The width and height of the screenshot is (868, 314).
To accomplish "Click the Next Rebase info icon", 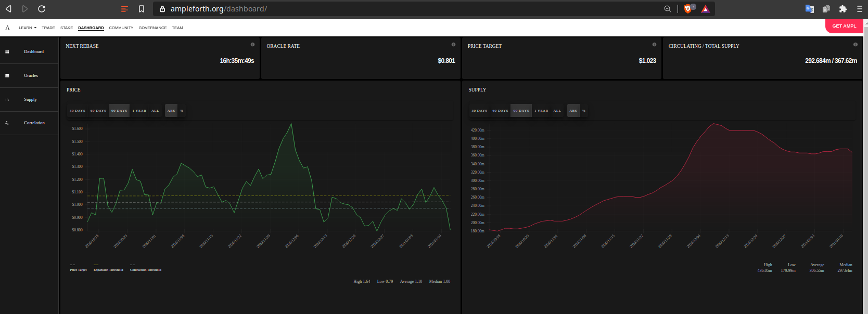I will point(253,45).
